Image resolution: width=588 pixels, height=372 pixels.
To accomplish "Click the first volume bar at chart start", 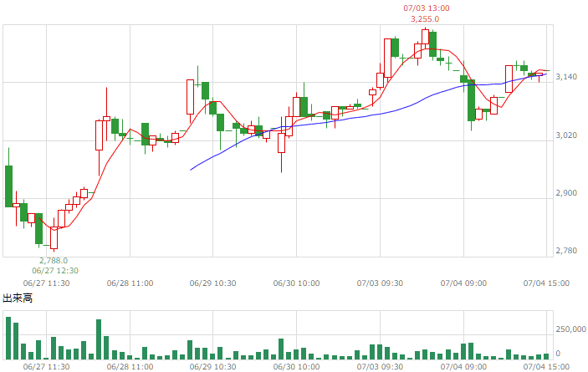I will (x=8, y=339).
